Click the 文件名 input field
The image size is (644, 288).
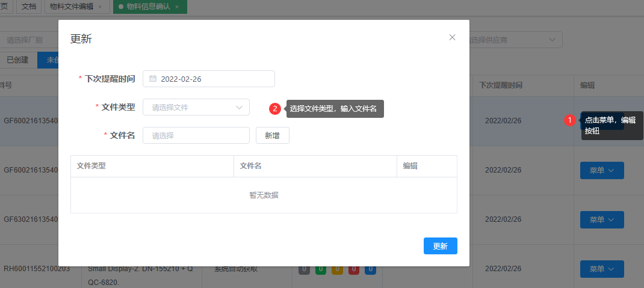196,135
